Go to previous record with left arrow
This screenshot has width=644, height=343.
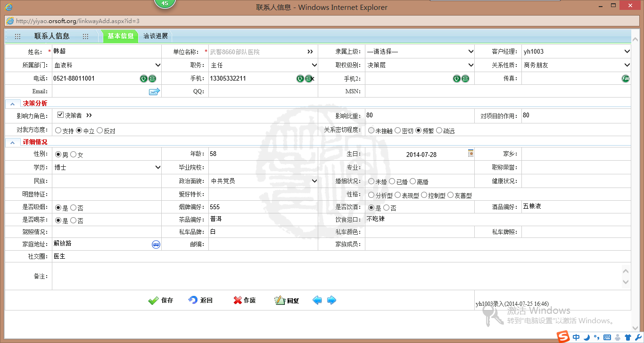coord(317,300)
